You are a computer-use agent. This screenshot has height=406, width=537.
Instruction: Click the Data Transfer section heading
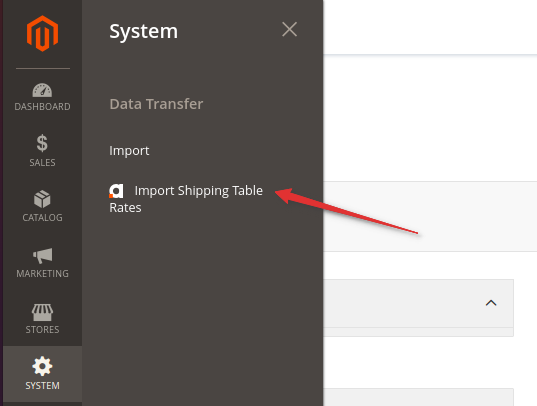[x=156, y=104]
